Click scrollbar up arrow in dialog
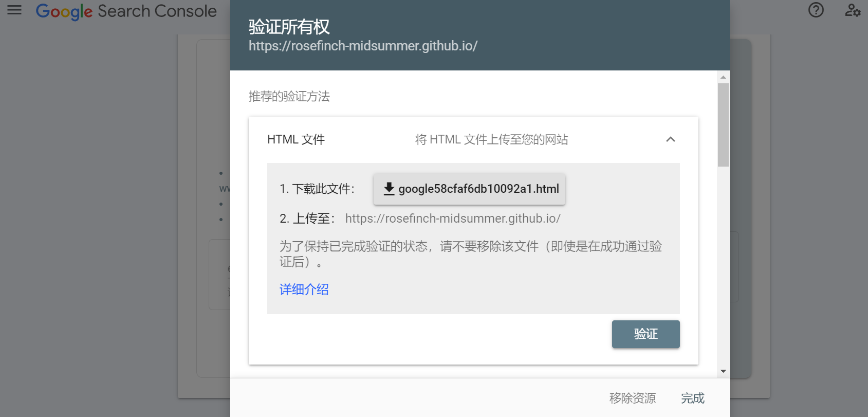The image size is (868, 417). (x=723, y=77)
